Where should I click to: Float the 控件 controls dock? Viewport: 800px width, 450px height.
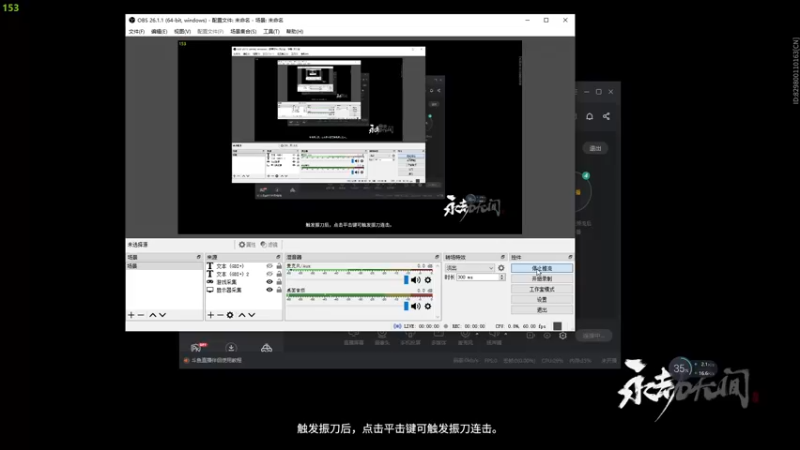click(570, 257)
